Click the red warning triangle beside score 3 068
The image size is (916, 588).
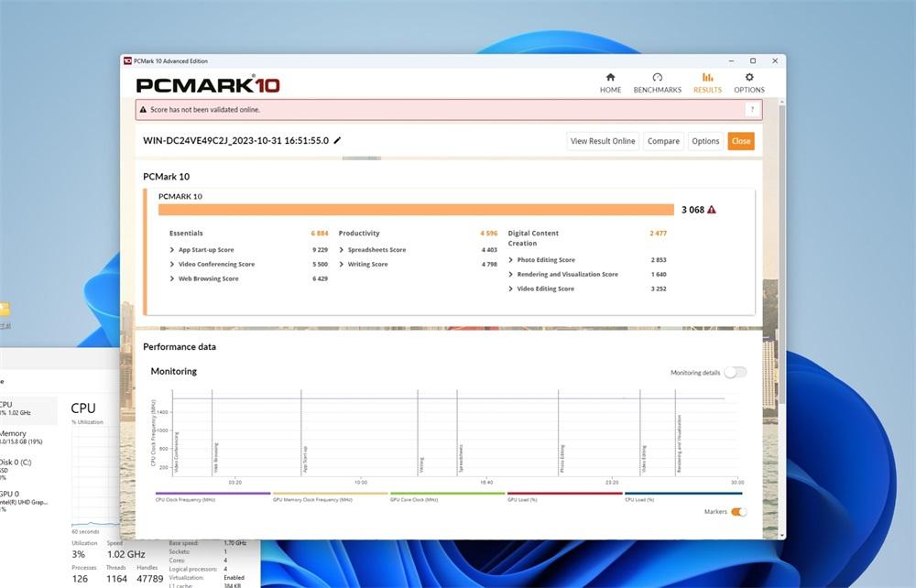click(x=712, y=210)
